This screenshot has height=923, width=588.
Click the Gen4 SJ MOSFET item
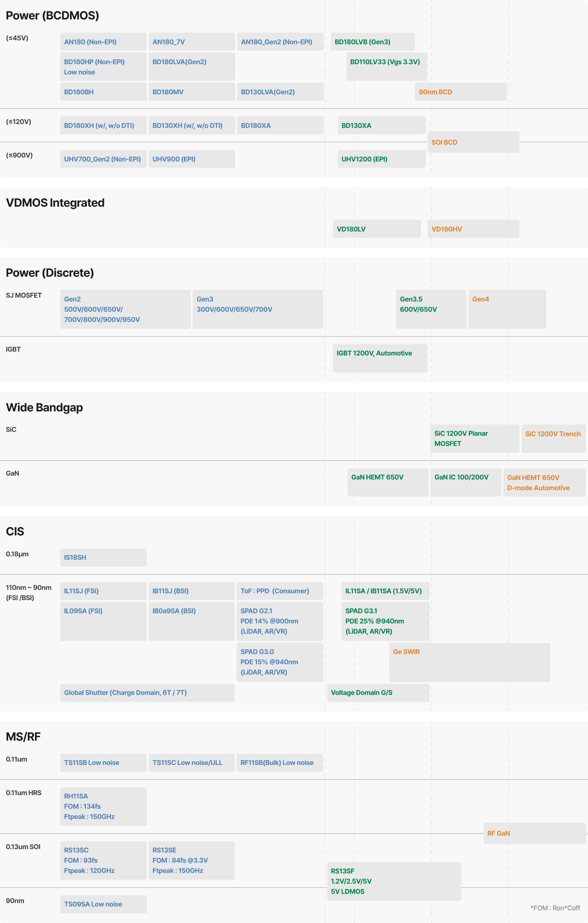pyautogui.click(x=507, y=309)
